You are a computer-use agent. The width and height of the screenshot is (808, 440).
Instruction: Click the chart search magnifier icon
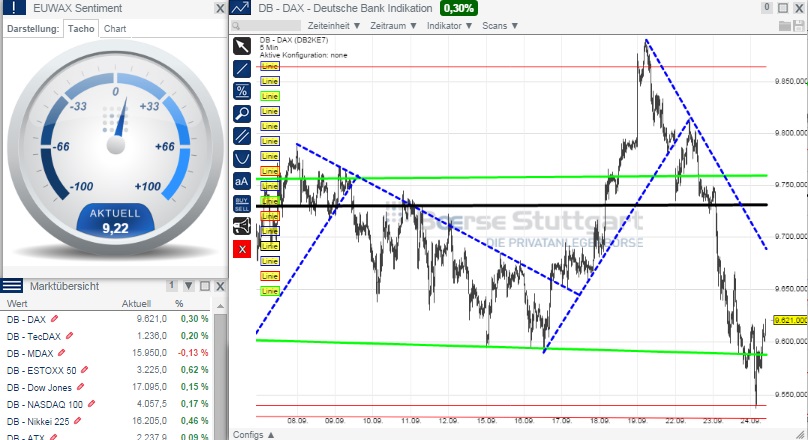coord(236,26)
